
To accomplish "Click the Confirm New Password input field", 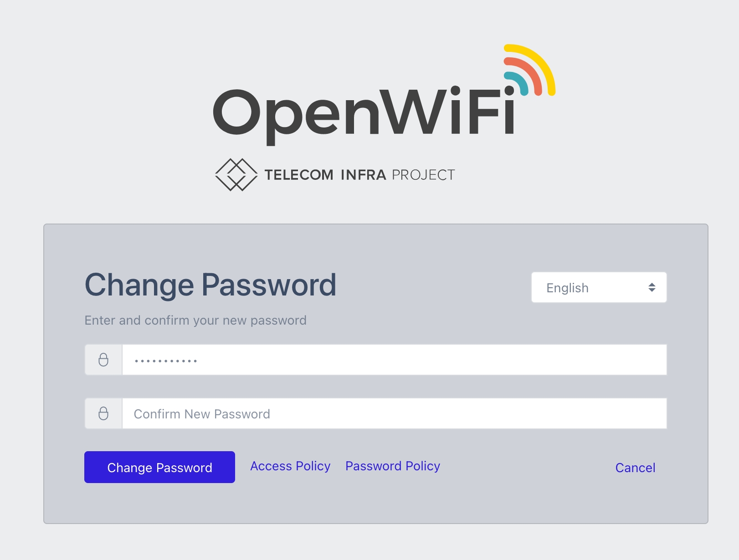I will (394, 413).
